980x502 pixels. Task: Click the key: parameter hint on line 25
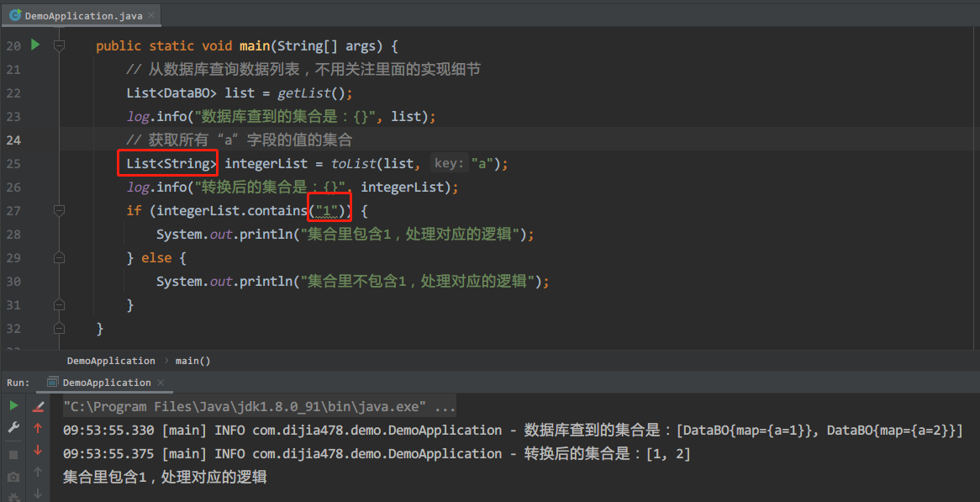click(450, 164)
